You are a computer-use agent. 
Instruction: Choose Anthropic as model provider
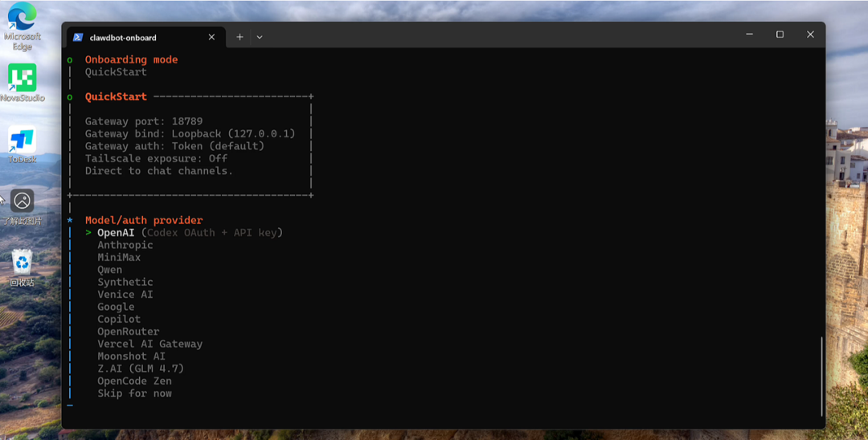[x=125, y=245]
